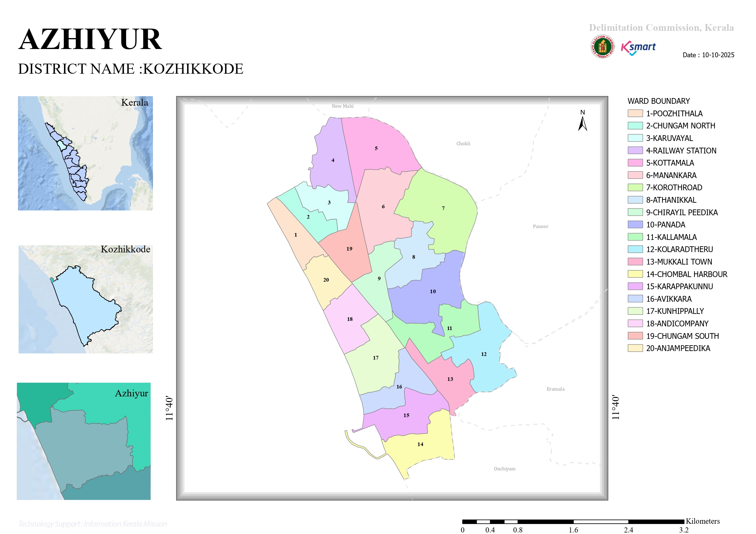Click the Kilometers scale bar
Image resolution: width=756 pixels, height=534 pixels.
[x=573, y=522]
